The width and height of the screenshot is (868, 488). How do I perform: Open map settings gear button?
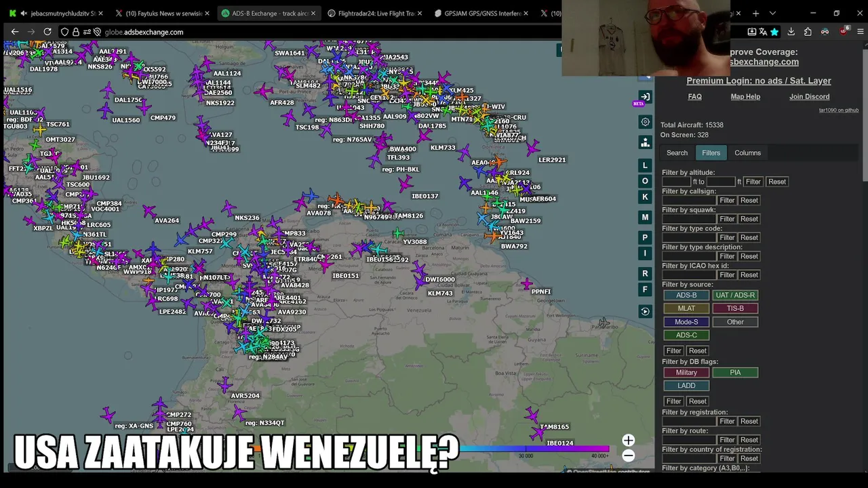point(645,122)
